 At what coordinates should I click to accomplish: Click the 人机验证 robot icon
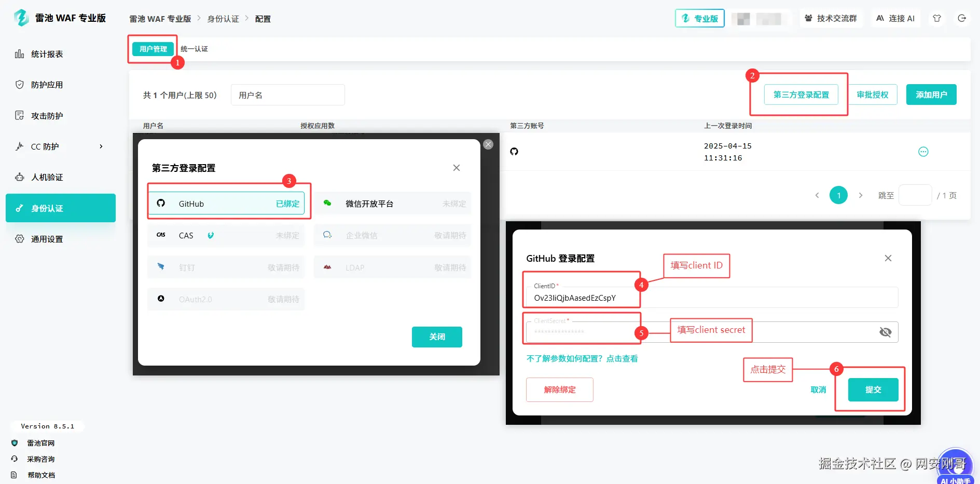pos(20,177)
